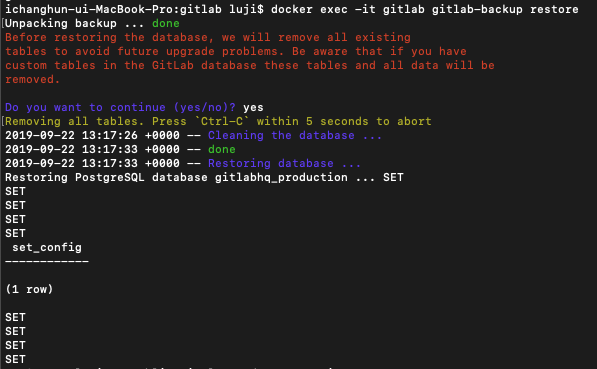Click the last 'SET' line at bottom
Viewport: 597px width, 369px height.
15,359
